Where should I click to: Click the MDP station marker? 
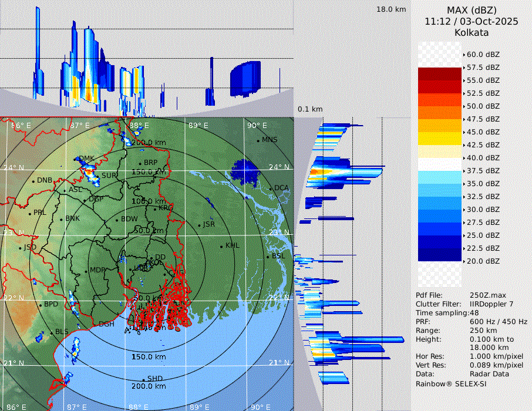point(86,271)
